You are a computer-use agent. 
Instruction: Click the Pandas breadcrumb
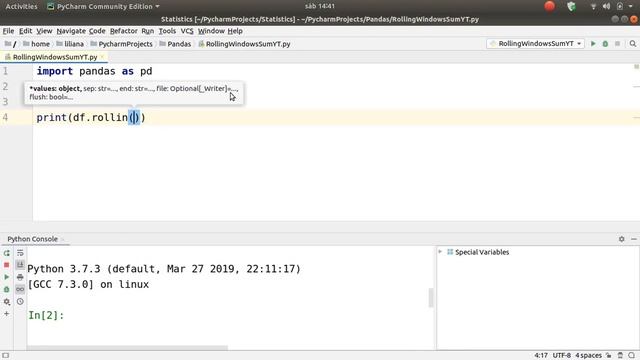point(175,44)
